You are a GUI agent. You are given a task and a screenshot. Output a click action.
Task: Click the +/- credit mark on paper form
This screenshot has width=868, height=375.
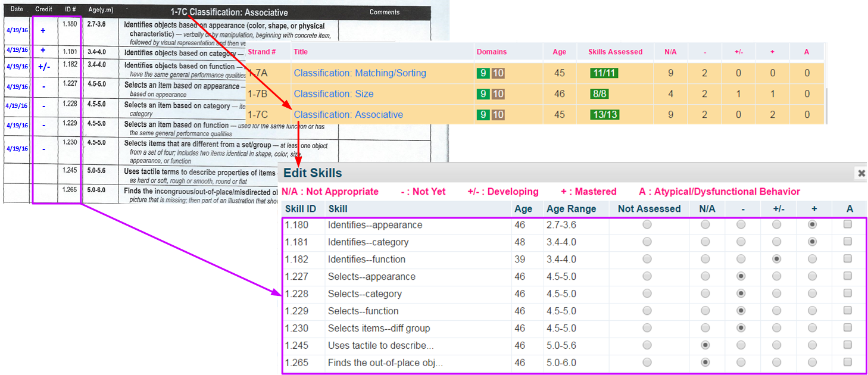pyautogui.click(x=44, y=67)
